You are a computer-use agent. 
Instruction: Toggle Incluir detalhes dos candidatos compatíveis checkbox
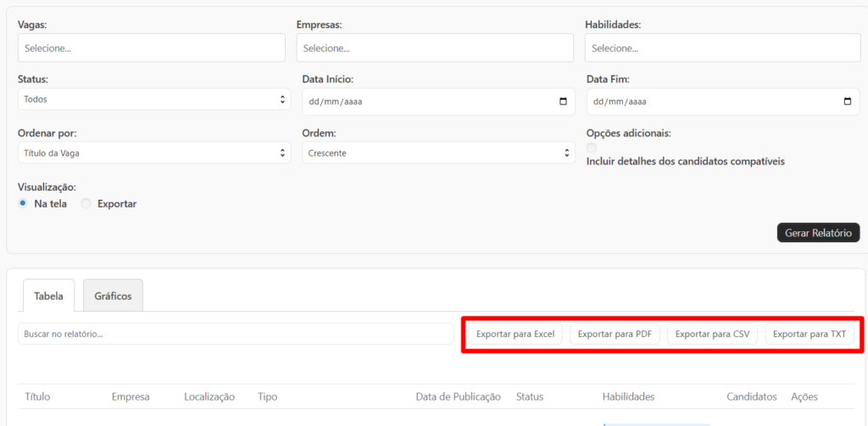click(x=592, y=148)
